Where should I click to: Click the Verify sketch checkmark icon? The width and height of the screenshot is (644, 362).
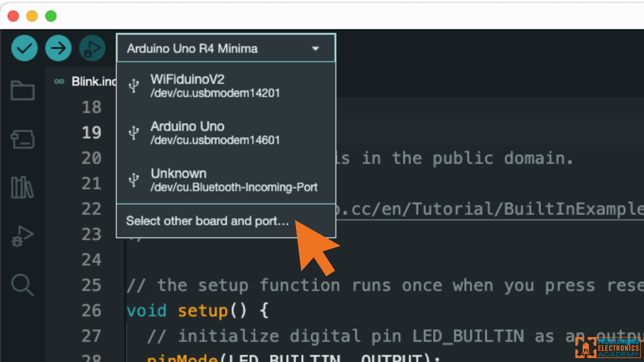click(x=24, y=48)
